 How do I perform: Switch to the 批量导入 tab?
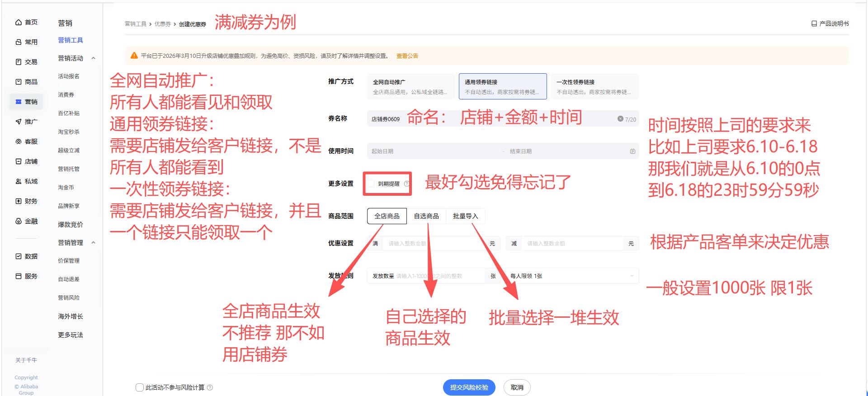click(466, 216)
